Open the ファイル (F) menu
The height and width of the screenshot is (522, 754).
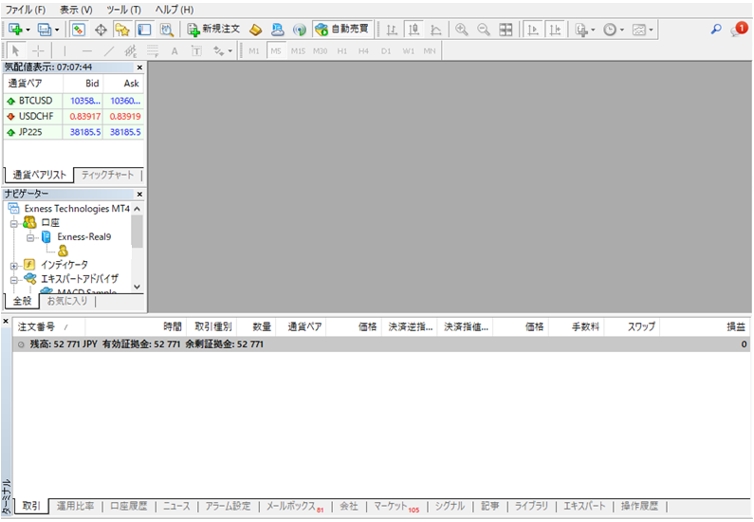click(x=26, y=9)
